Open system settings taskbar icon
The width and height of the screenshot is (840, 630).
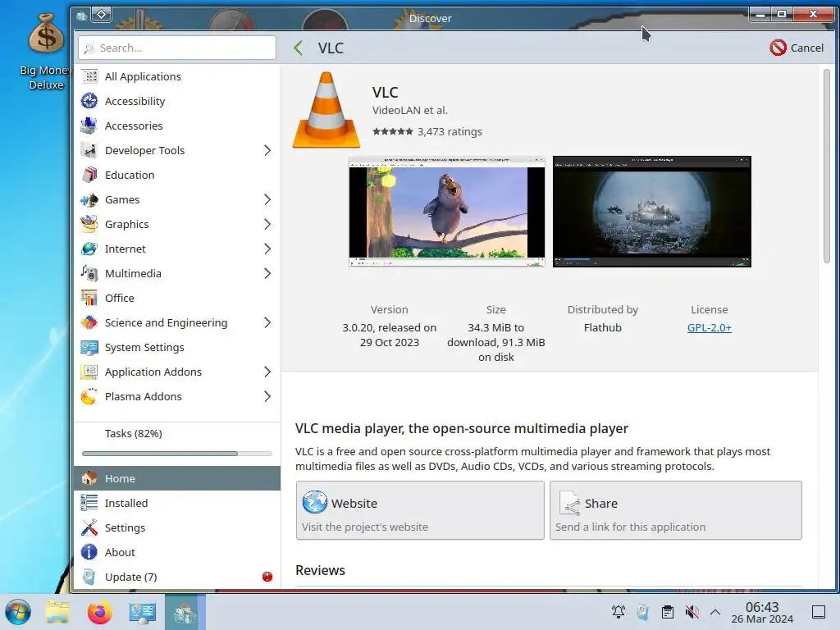(x=143, y=612)
